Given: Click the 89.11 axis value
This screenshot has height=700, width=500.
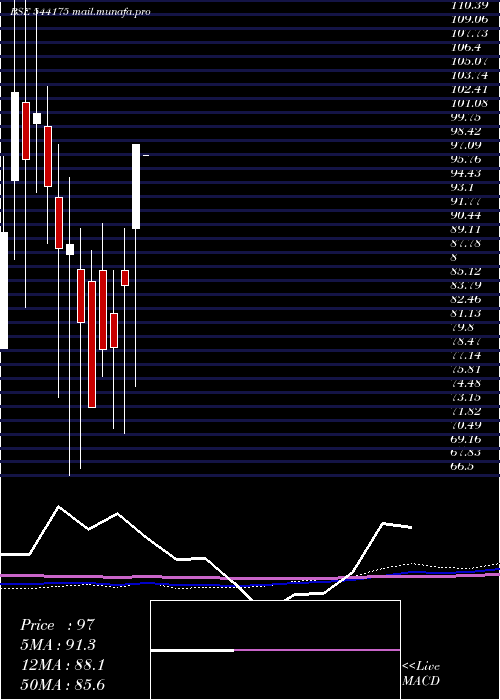Looking at the screenshot, I should click(466, 229).
